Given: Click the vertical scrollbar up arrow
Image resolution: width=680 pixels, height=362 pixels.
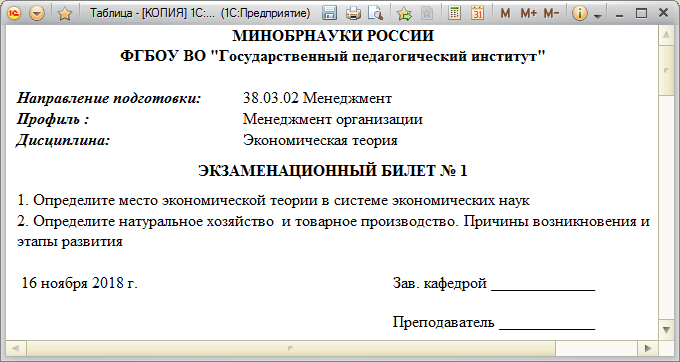Looking at the screenshot, I should click(x=667, y=36).
